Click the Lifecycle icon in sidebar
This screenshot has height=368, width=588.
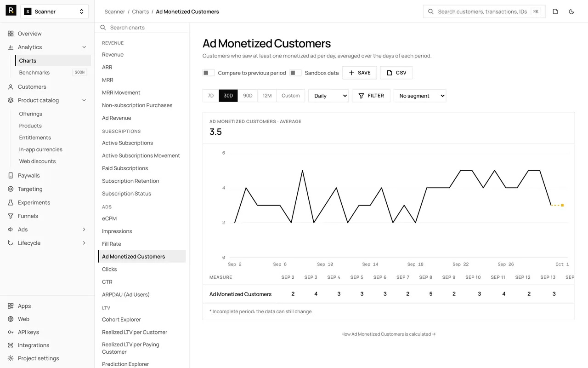click(x=11, y=243)
